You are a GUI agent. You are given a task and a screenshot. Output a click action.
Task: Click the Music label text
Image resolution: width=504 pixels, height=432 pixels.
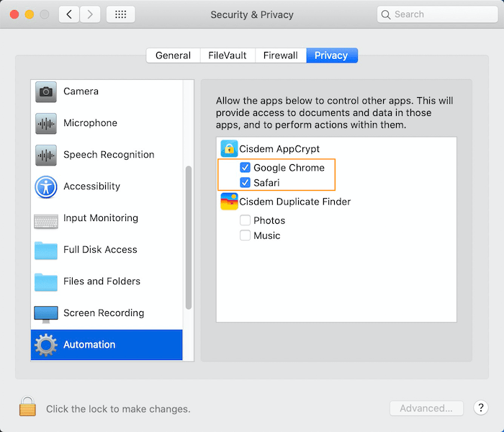coord(267,235)
